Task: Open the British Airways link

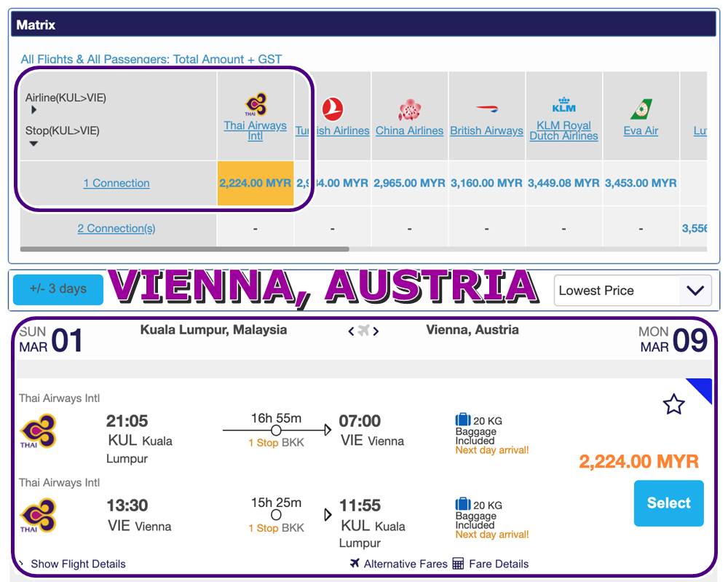Action: (x=486, y=130)
